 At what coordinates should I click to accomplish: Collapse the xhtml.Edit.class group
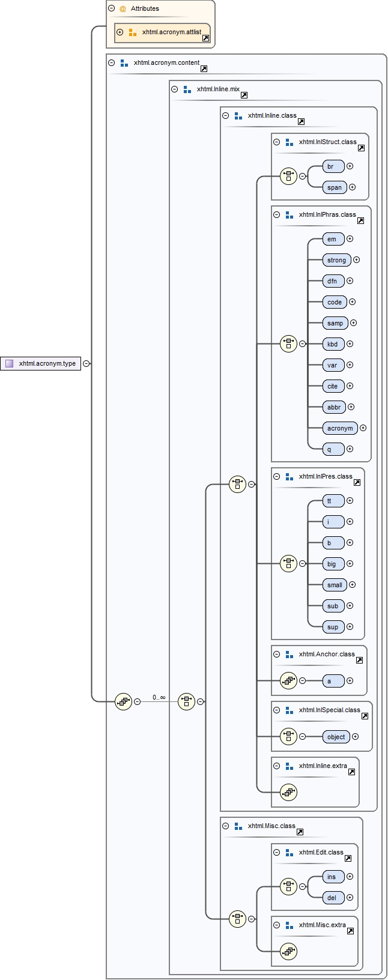276,852
